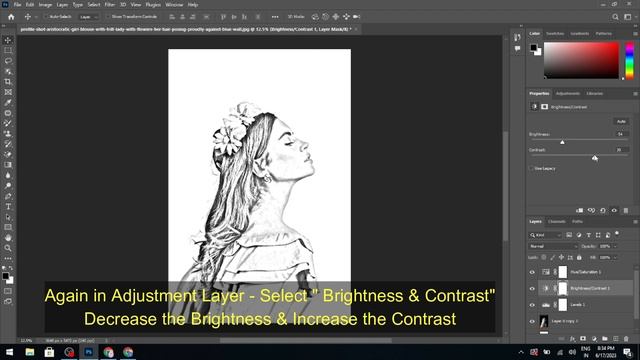This screenshot has width=640, height=360.
Task: Open the workspace switcher dropdown
Action: click(x=628, y=17)
